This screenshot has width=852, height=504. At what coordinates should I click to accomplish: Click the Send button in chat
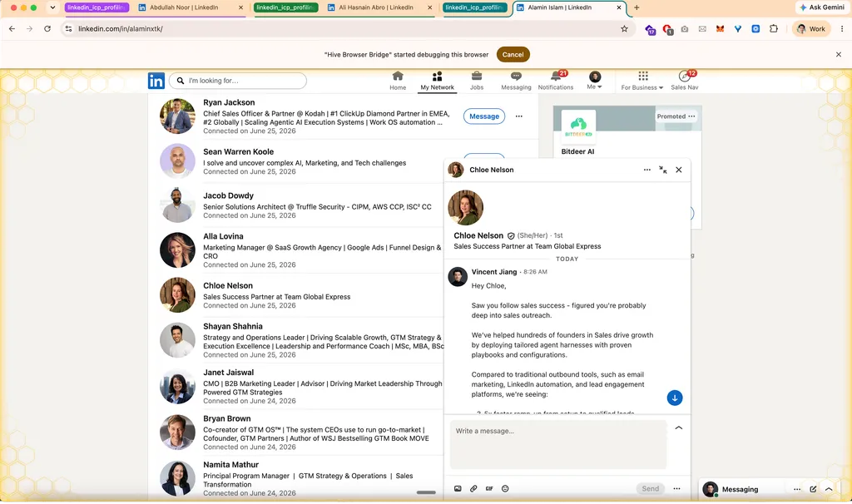tap(651, 489)
